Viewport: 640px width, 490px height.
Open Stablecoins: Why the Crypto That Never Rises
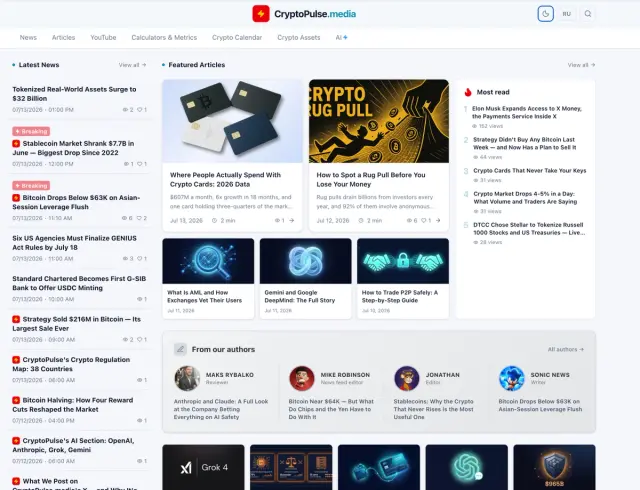coord(433,409)
